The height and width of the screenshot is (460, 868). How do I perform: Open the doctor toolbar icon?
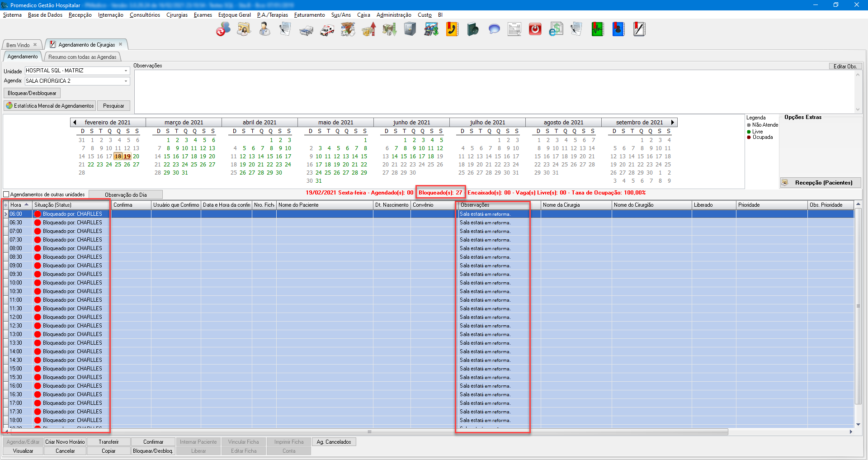point(264,29)
